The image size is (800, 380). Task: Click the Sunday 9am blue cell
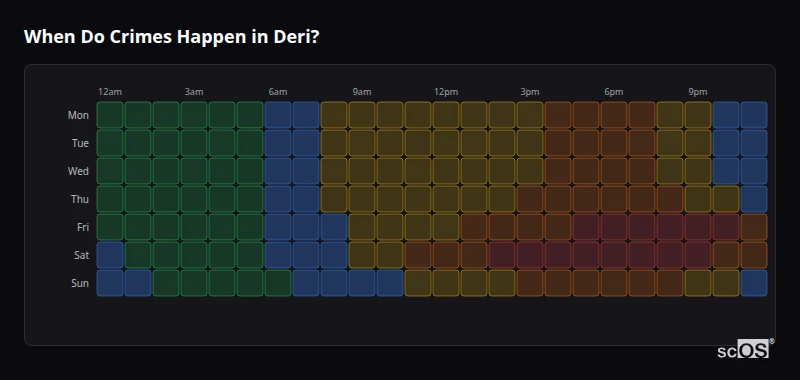tap(362, 283)
